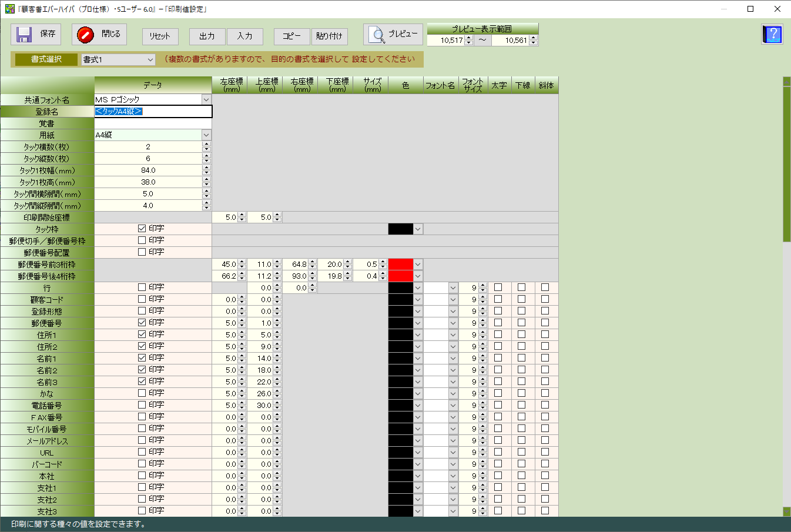Click the 色 column header

(x=405, y=85)
